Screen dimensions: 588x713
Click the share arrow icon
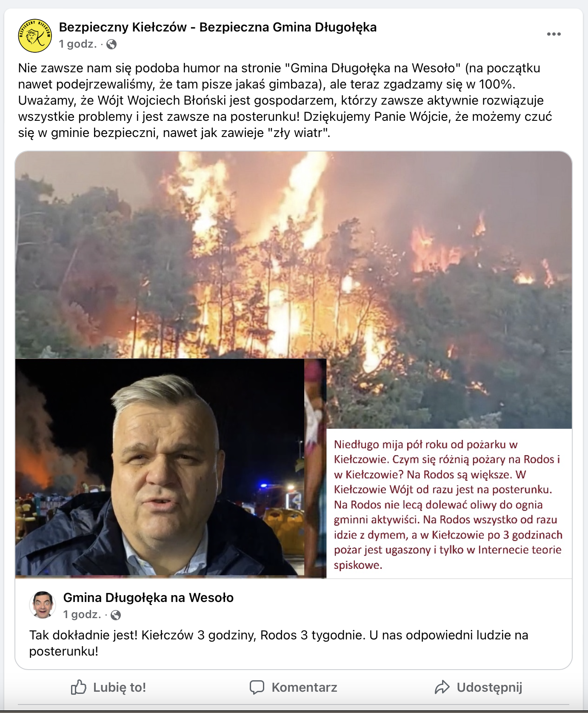(442, 687)
